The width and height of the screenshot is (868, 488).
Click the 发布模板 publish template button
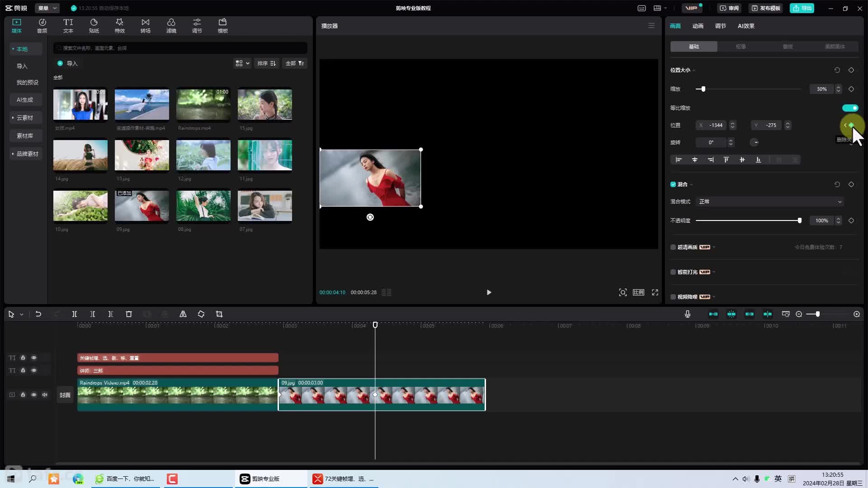coord(766,8)
